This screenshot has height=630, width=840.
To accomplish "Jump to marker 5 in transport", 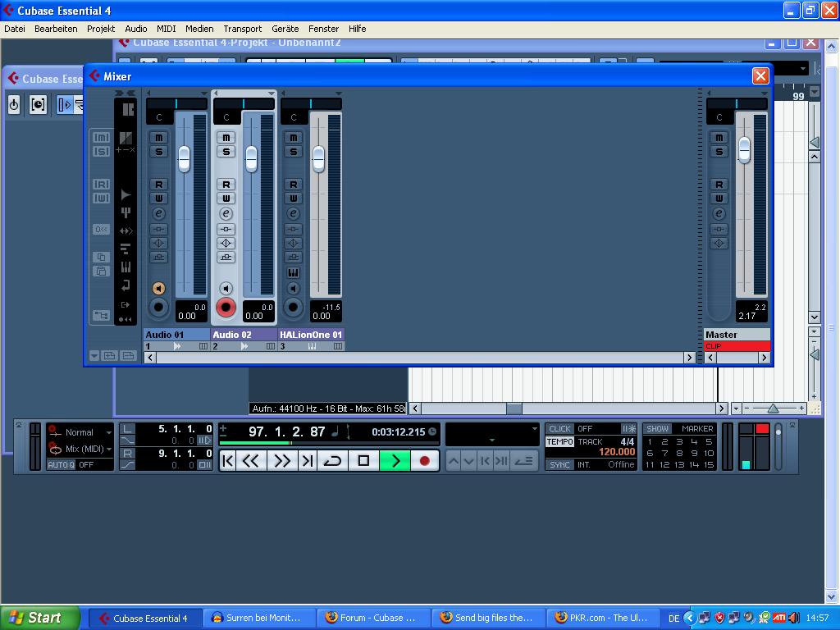I will click(709, 442).
